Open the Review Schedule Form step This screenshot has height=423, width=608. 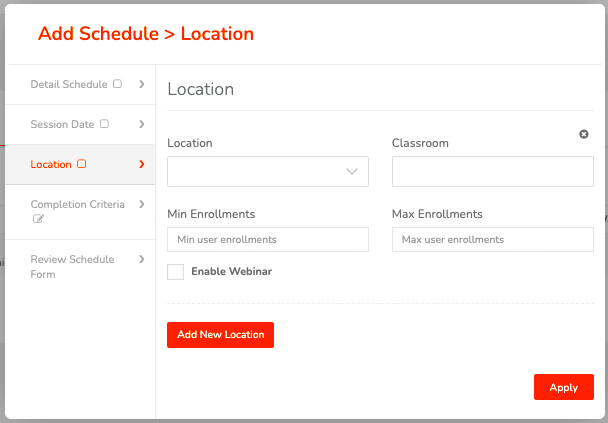(x=80, y=267)
